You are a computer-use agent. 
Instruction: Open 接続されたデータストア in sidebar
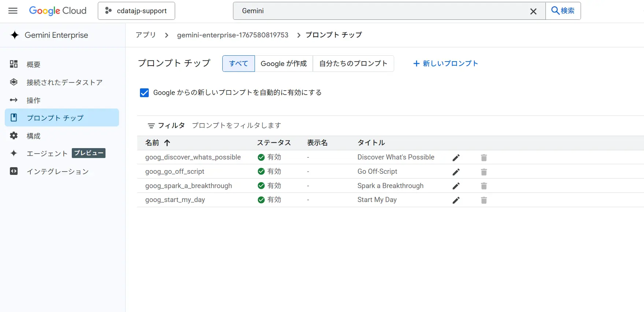[64, 82]
